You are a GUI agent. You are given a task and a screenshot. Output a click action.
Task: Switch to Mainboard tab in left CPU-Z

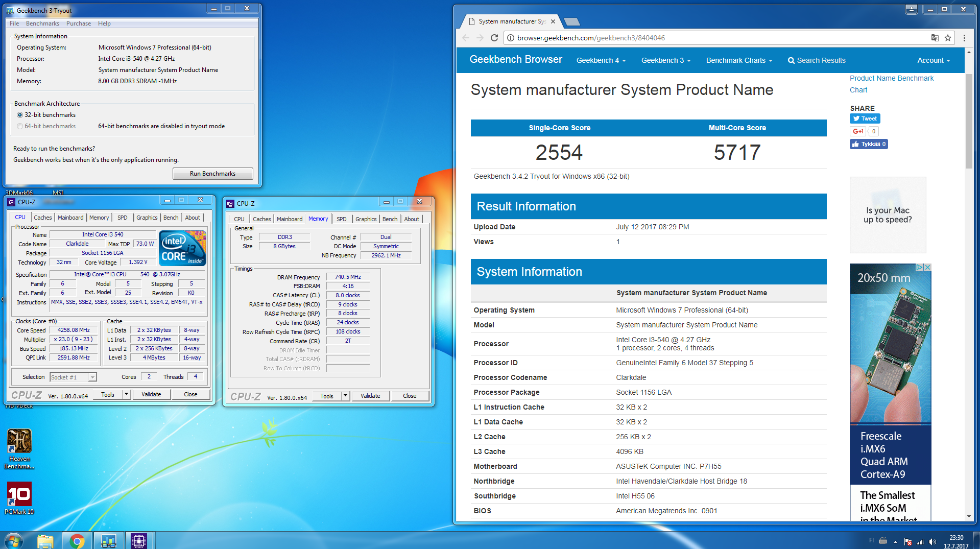[70, 218]
